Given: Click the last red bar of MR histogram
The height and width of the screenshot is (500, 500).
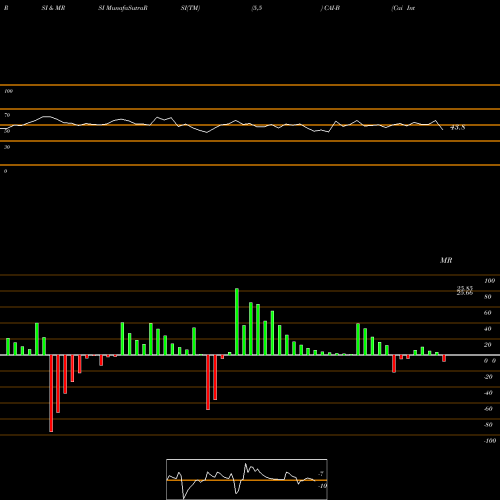Looking at the screenshot, I should [x=444, y=358].
